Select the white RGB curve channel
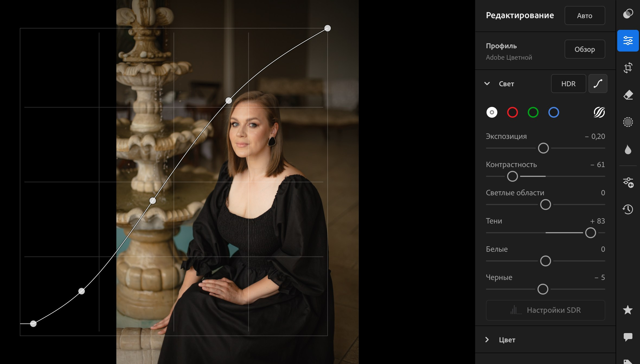Image resolution: width=640 pixels, height=364 pixels. pos(492,112)
